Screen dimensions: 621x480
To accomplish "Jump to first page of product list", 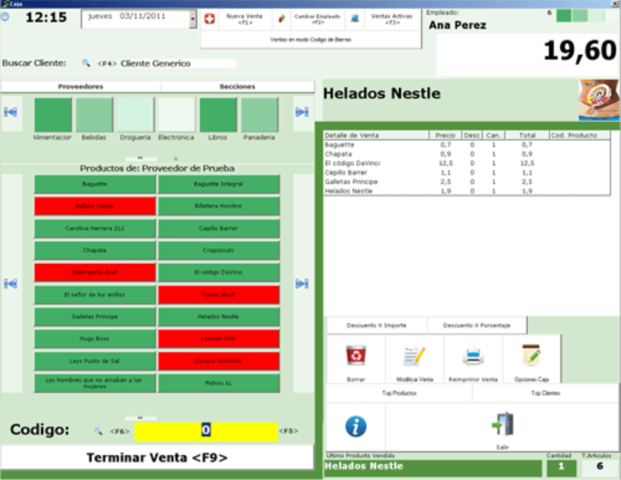I will (10, 284).
